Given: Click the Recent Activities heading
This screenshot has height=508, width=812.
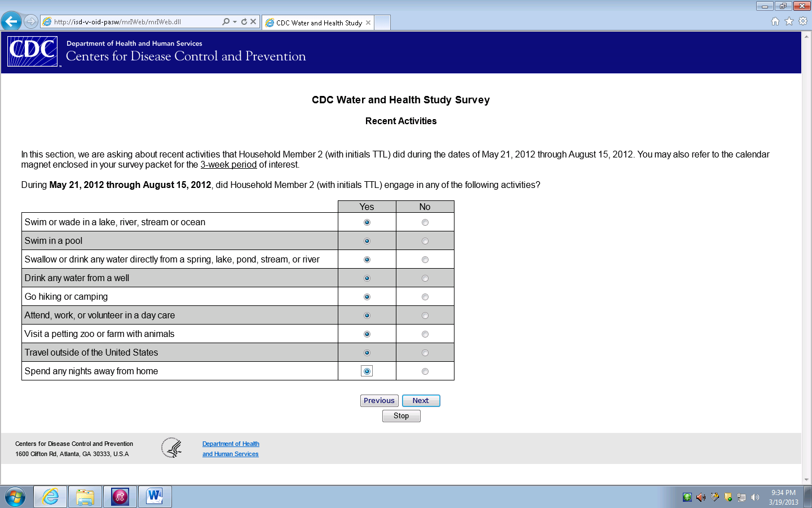Looking at the screenshot, I should (401, 121).
